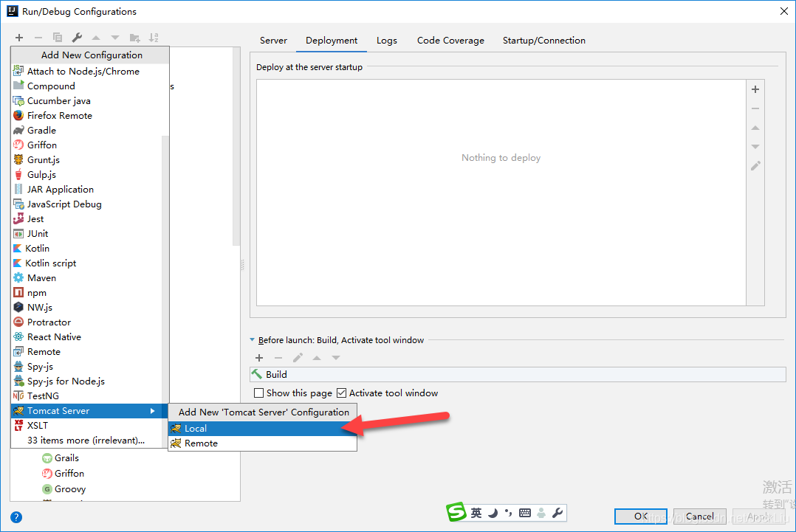Add a deployment artifact with plus icon
The height and width of the screenshot is (532, 796).
755,89
